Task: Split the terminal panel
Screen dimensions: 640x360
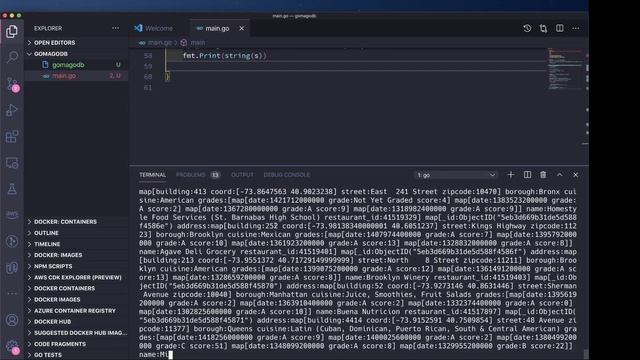Action: (x=527, y=175)
